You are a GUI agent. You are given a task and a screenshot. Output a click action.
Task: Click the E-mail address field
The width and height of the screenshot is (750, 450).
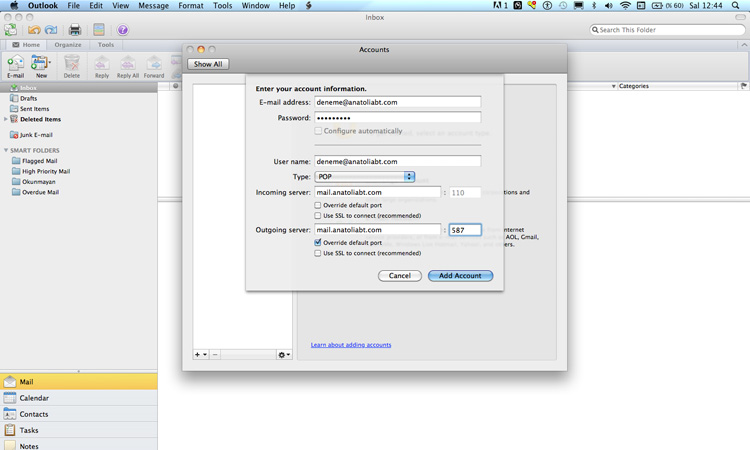point(397,102)
